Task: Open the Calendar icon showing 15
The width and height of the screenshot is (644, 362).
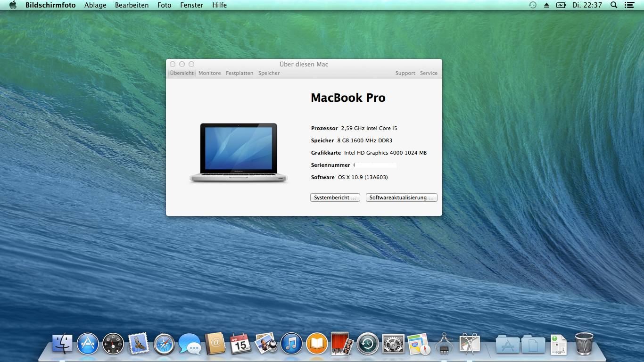Action: 240,344
